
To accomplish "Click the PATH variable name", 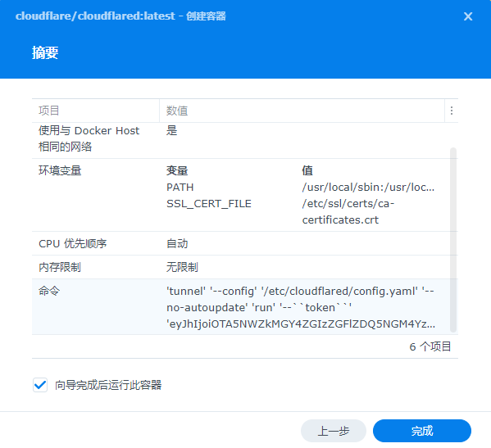I will pyautogui.click(x=180, y=187).
